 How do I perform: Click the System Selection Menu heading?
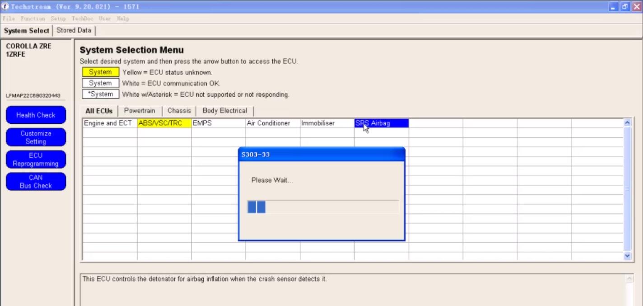[132, 50]
